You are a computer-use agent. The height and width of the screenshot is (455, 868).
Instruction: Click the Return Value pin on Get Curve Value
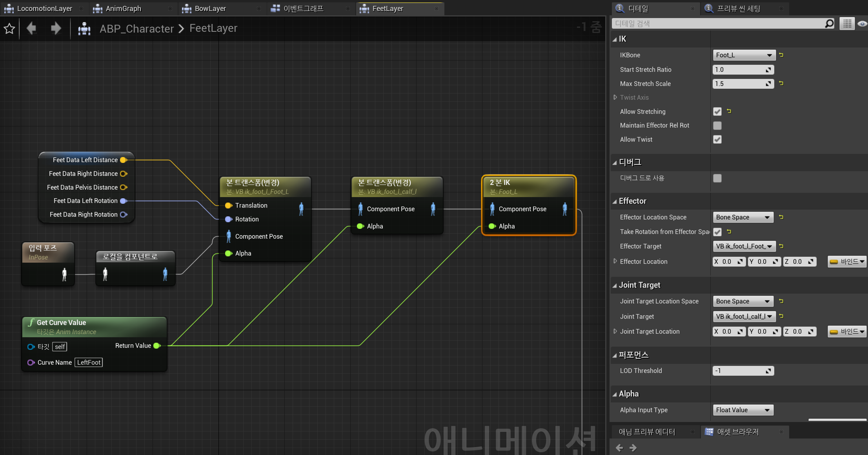point(157,345)
